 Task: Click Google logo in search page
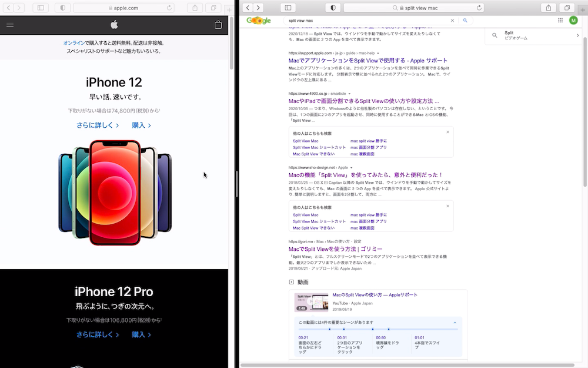coord(259,21)
